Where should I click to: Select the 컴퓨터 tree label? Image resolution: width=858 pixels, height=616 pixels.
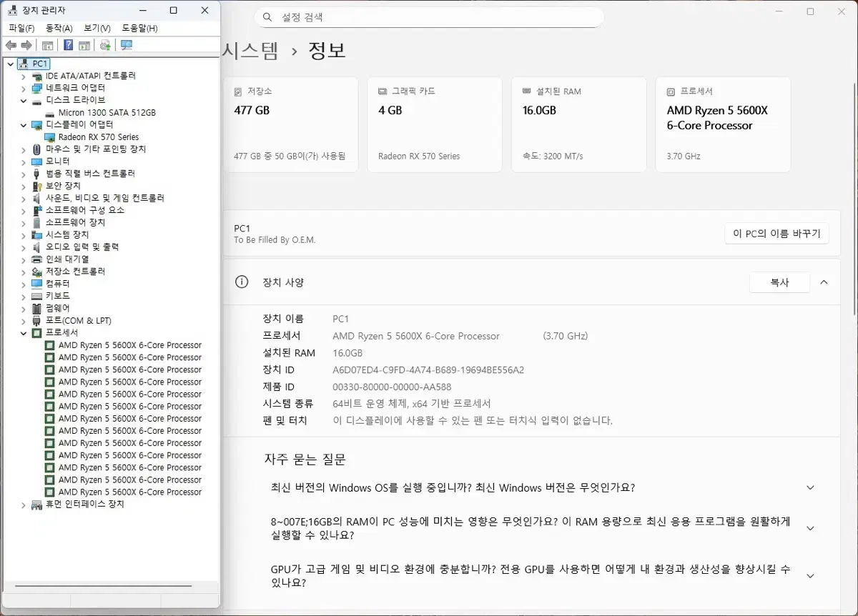click(x=58, y=284)
